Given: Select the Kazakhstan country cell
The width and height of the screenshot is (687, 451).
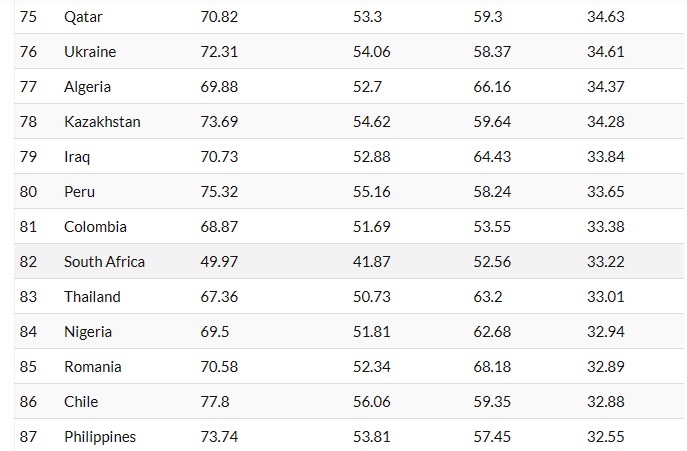Looking at the screenshot, I should (x=102, y=122).
